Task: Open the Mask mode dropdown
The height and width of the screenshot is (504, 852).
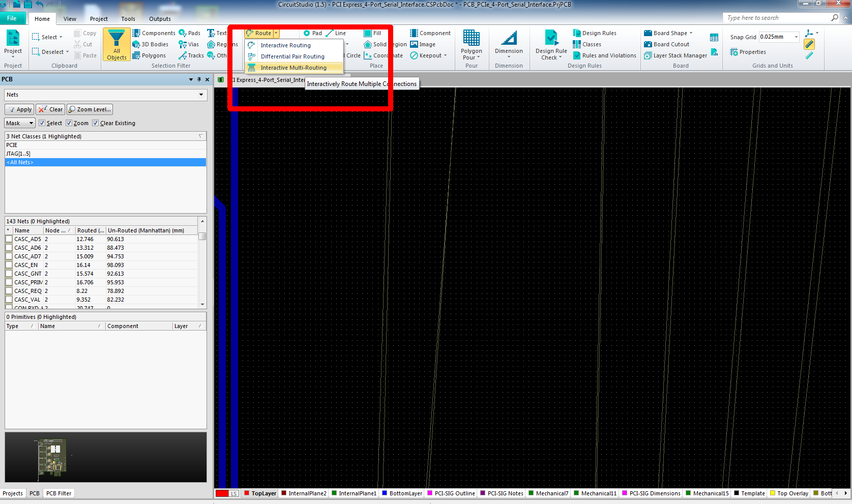Action: tap(31, 123)
